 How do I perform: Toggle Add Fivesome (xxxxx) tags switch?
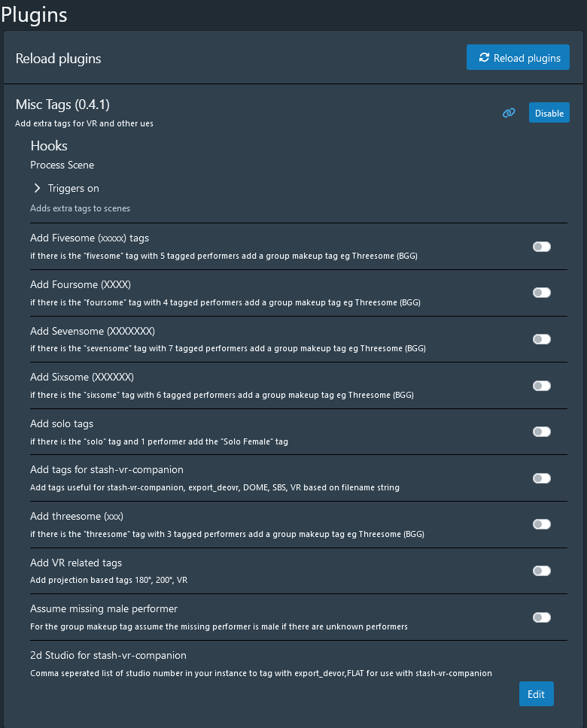click(x=541, y=247)
